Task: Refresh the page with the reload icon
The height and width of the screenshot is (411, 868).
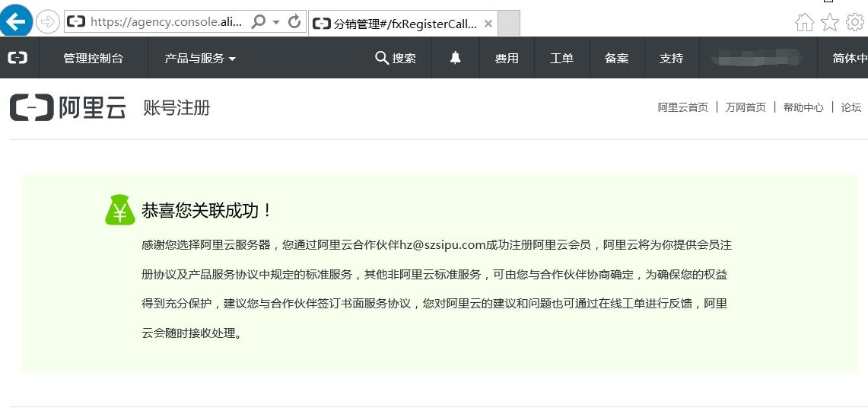Action: (295, 22)
